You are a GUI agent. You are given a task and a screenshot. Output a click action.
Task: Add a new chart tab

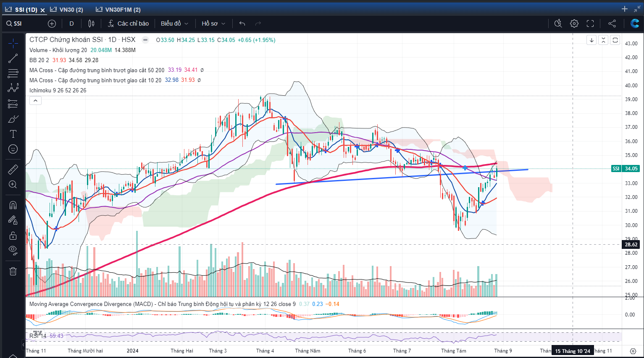point(625,9)
